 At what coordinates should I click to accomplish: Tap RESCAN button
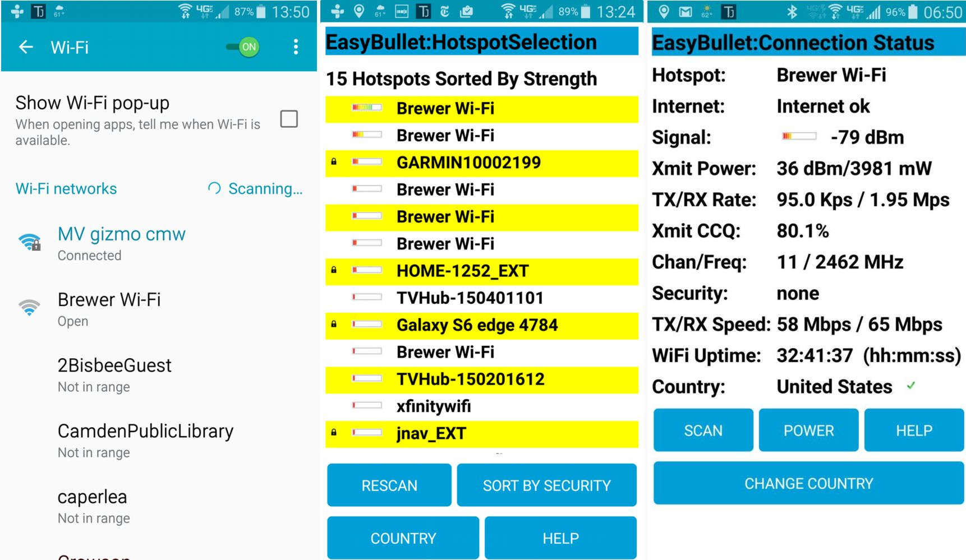(389, 485)
